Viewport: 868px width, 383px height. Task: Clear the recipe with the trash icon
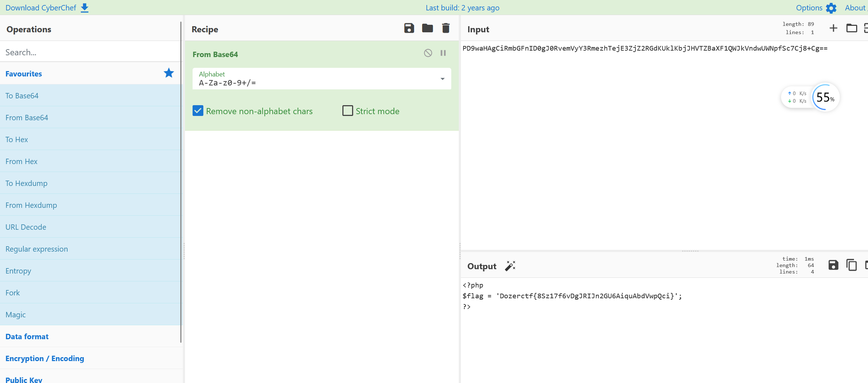pyautogui.click(x=445, y=28)
